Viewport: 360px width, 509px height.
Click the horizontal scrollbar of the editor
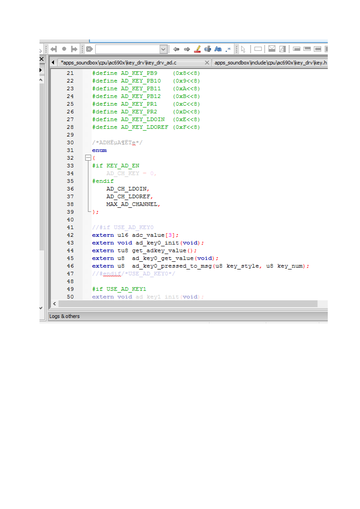pos(188,304)
